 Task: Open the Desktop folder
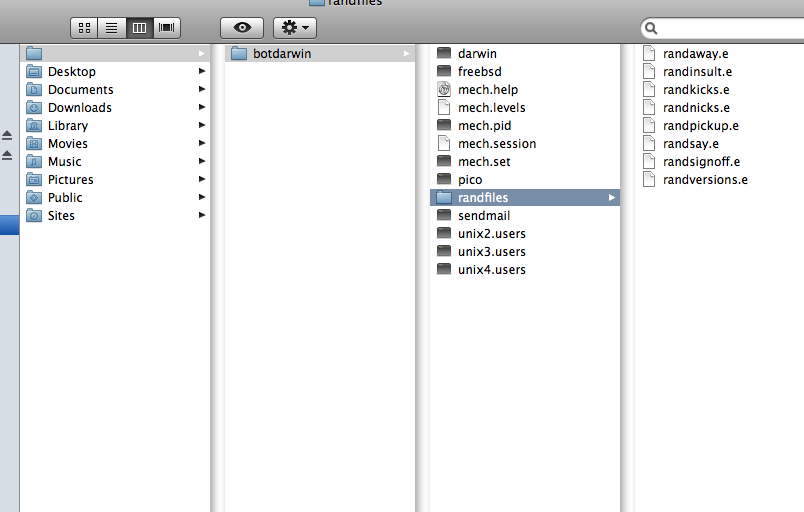[x=71, y=72]
